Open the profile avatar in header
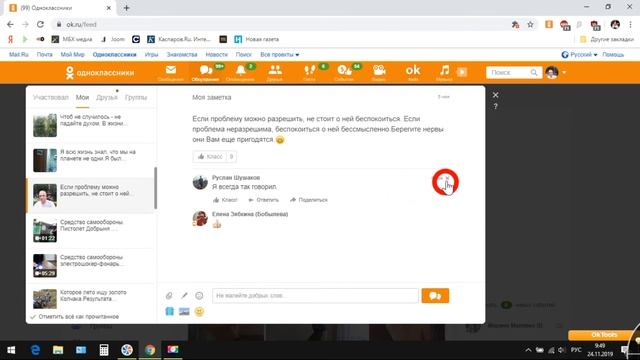Image resolution: width=640 pixels, height=360 pixels. (x=552, y=72)
